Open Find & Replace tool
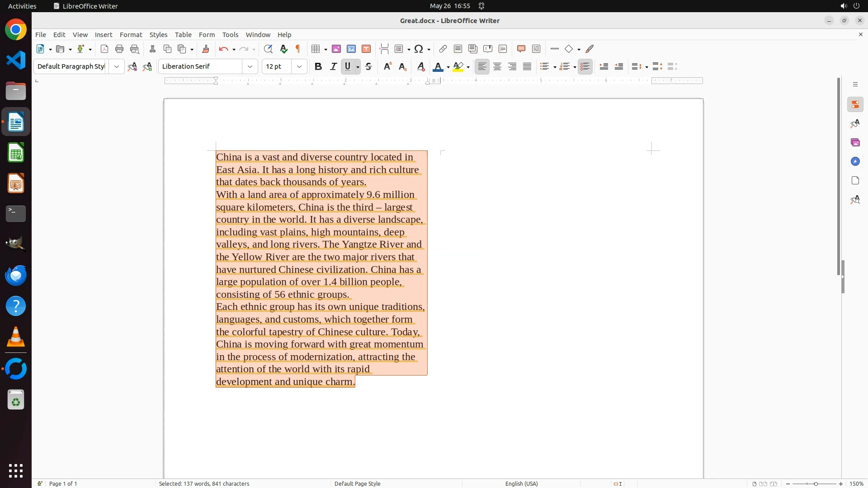The width and height of the screenshot is (868, 488). 268,49
